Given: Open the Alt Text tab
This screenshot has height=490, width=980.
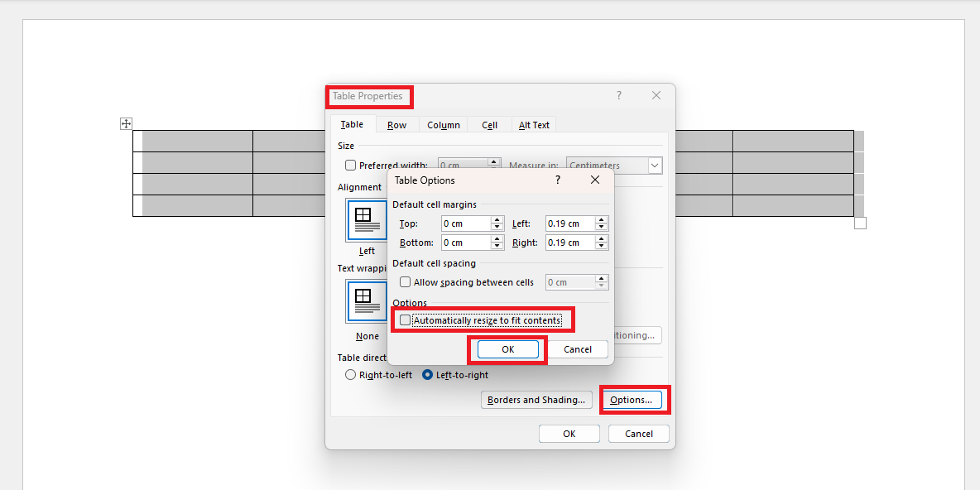Looking at the screenshot, I should [x=534, y=125].
